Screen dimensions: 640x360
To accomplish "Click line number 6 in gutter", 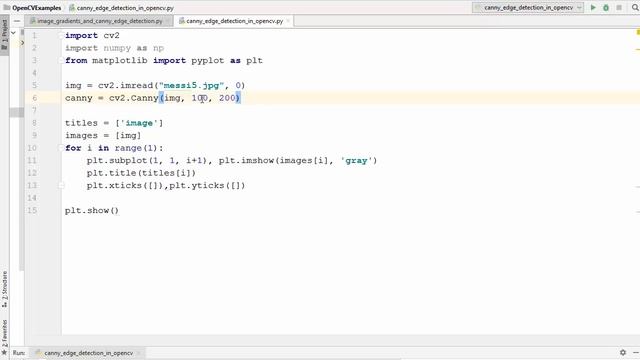I will (x=34, y=98).
